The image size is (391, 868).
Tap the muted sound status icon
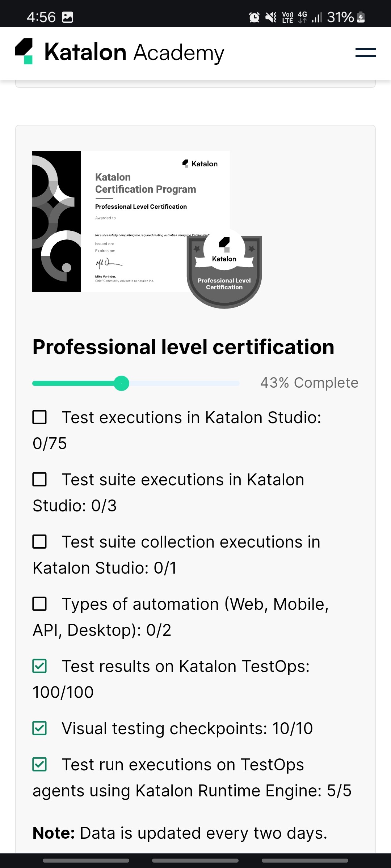coord(271,17)
